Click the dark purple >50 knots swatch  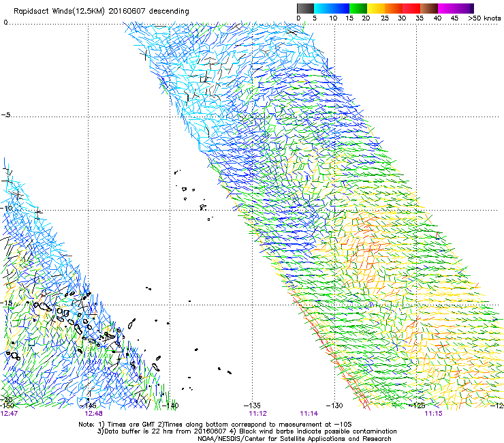click(x=471, y=8)
